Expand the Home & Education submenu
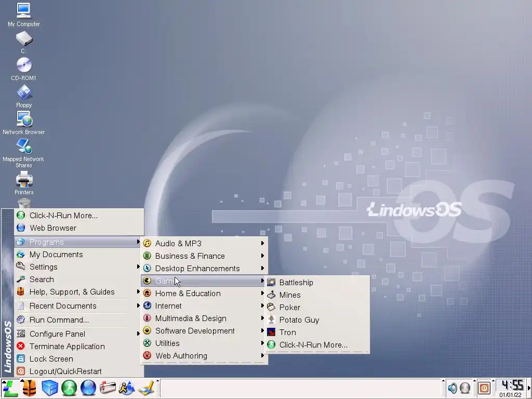The width and height of the screenshot is (532, 399). [204, 294]
